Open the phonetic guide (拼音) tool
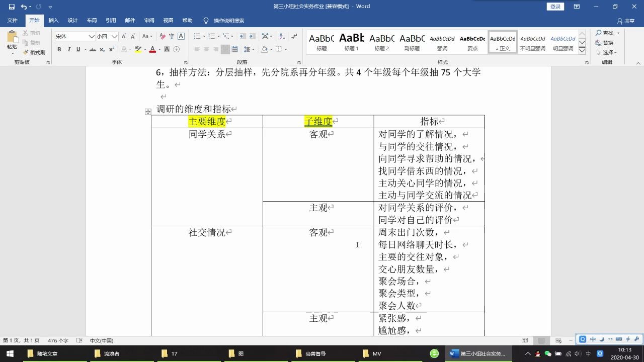This screenshot has width=644, height=362. pos(172,36)
